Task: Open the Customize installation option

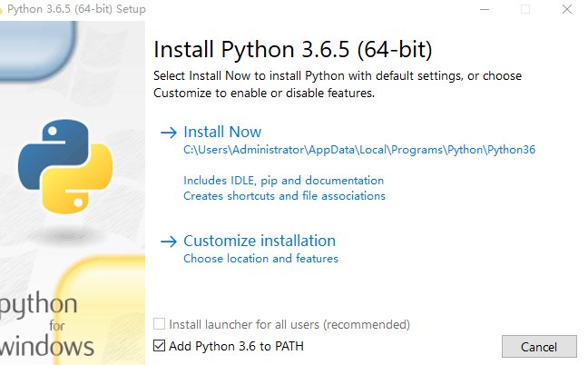Action: [260, 242]
